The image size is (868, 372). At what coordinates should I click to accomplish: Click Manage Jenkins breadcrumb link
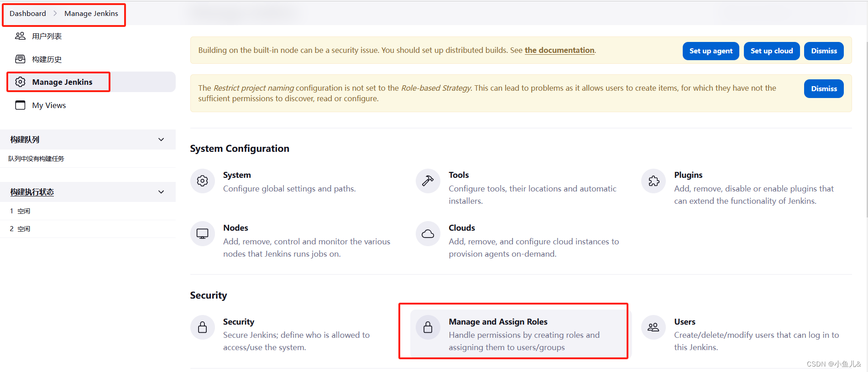[91, 14]
